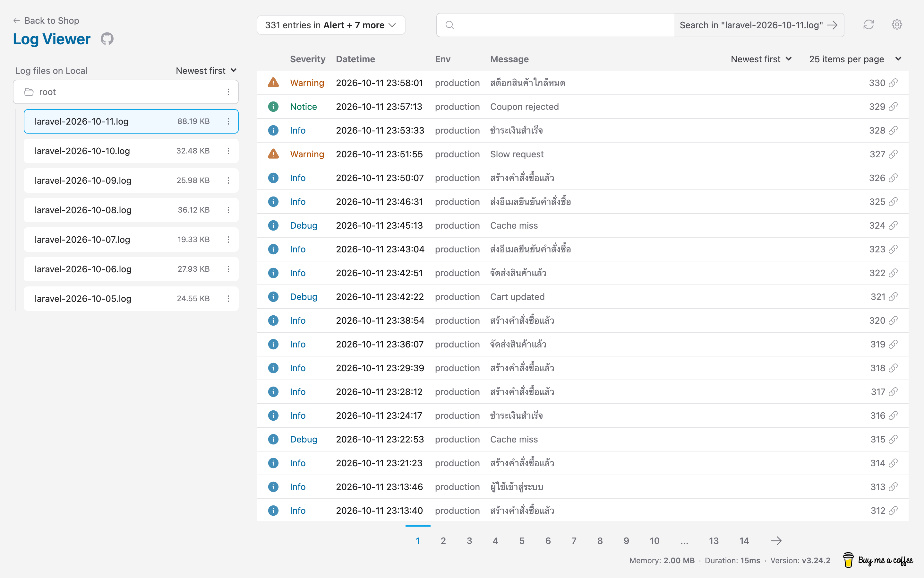Go to page 5
This screenshot has width=924, height=578.
[522, 540]
